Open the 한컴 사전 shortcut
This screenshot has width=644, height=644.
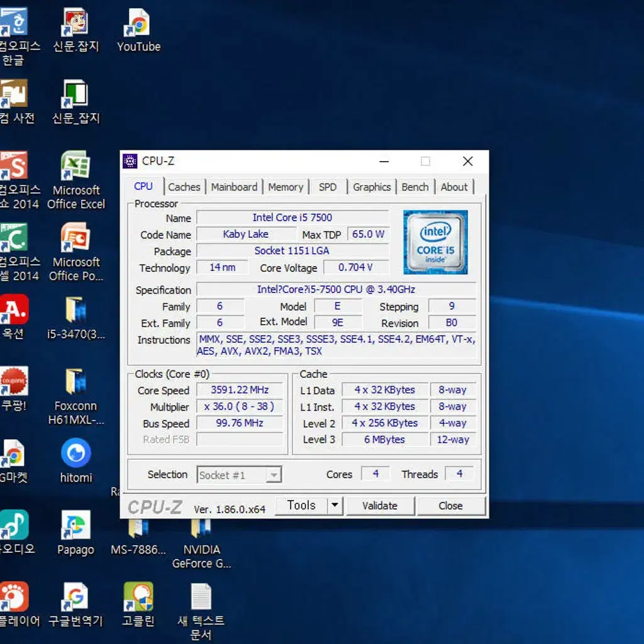pos(16,102)
